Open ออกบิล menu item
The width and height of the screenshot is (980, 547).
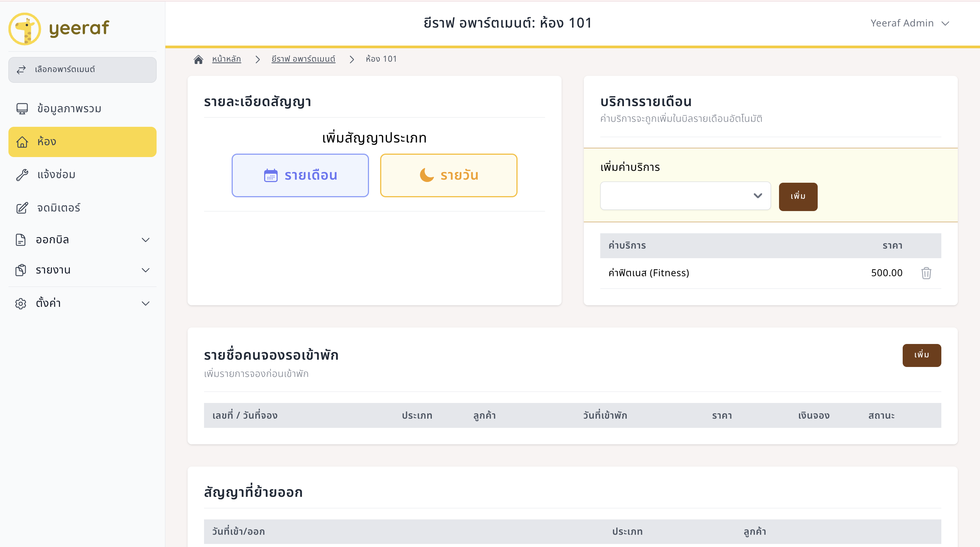click(x=82, y=240)
